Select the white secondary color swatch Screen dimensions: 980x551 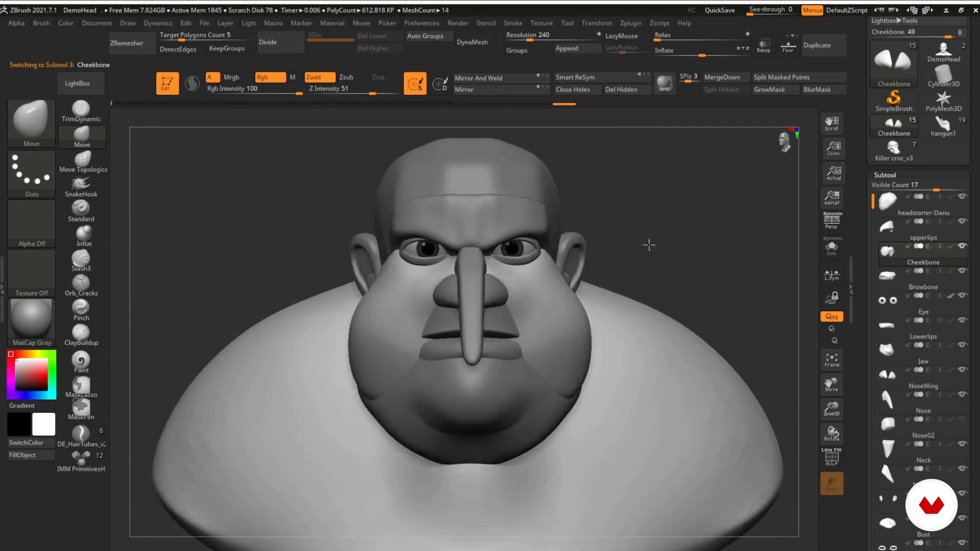[43, 424]
